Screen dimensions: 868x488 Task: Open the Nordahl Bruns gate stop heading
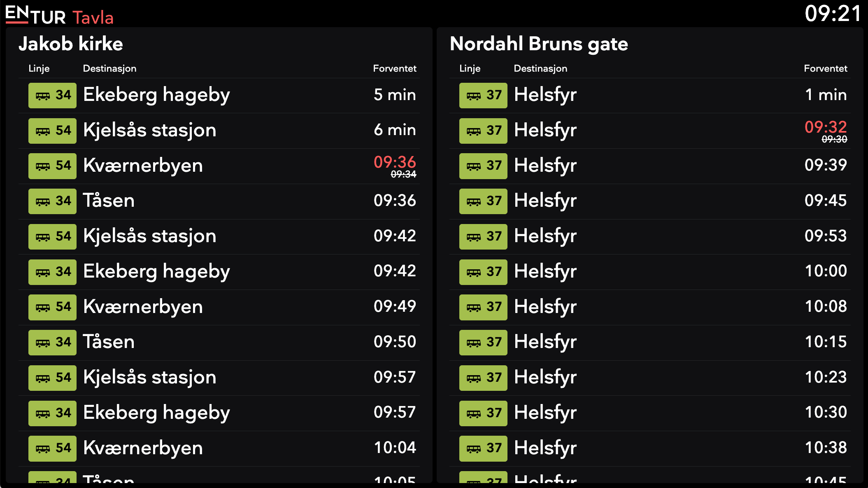539,44
